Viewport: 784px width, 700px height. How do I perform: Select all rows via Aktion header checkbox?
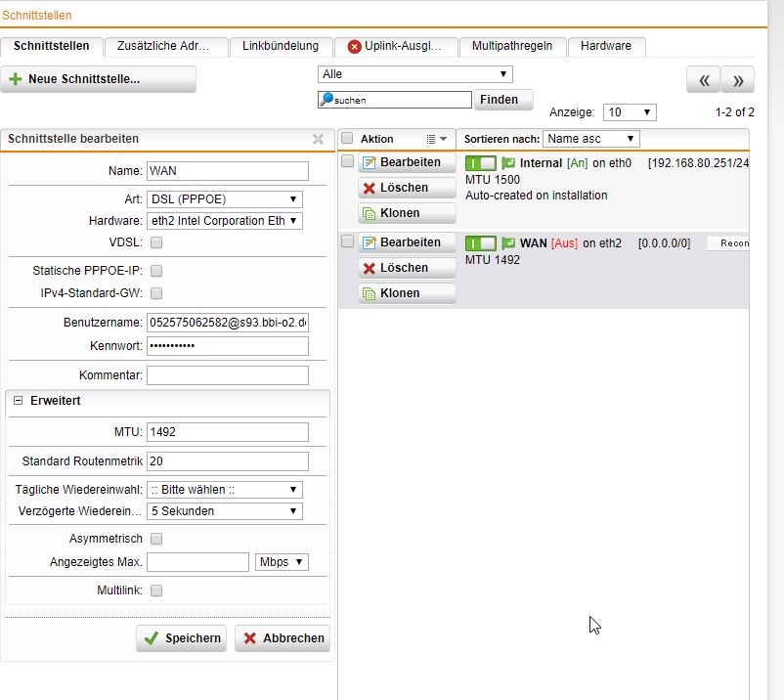pos(347,138)
